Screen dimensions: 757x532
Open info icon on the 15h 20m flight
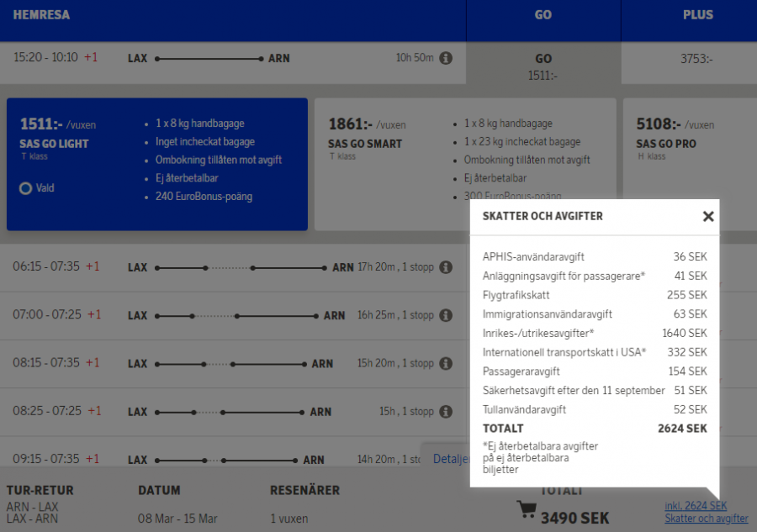click(446, 363)
